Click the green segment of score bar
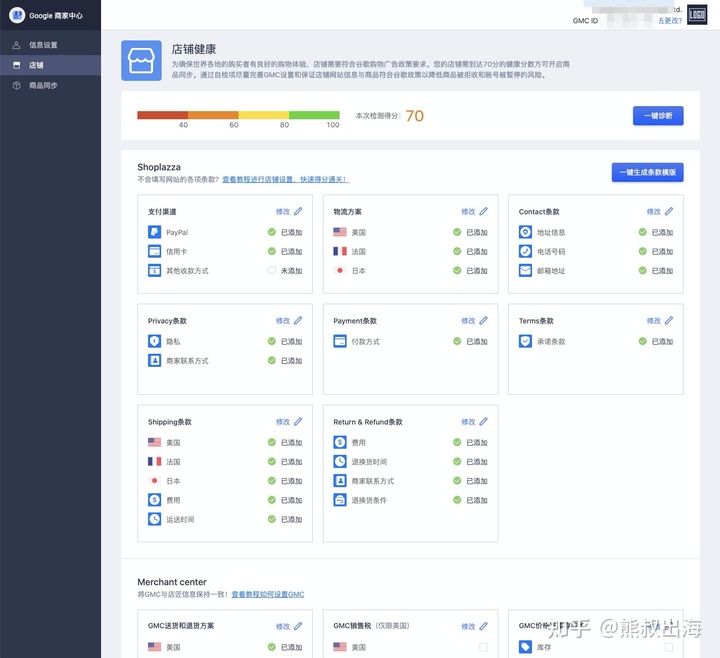Image resolution: width=720 pixels, height=658 pixels. click(314, 115)
